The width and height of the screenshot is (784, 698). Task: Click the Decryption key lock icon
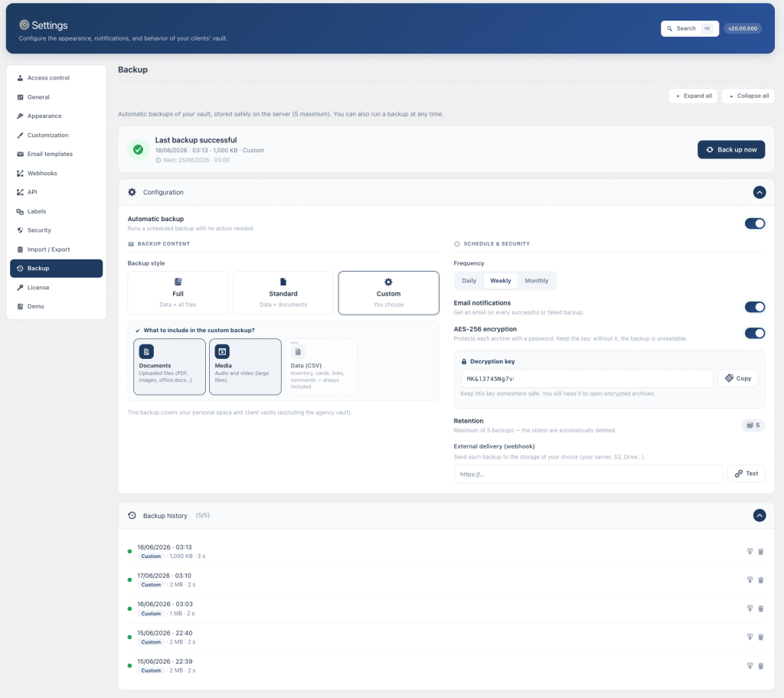[x=464, y=361]
